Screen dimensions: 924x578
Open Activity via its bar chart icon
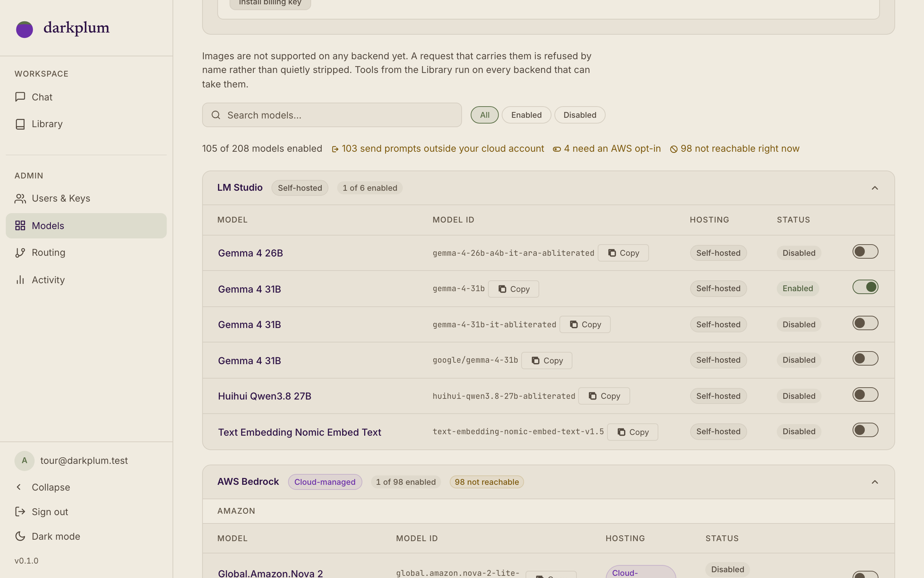click(20, 280)
